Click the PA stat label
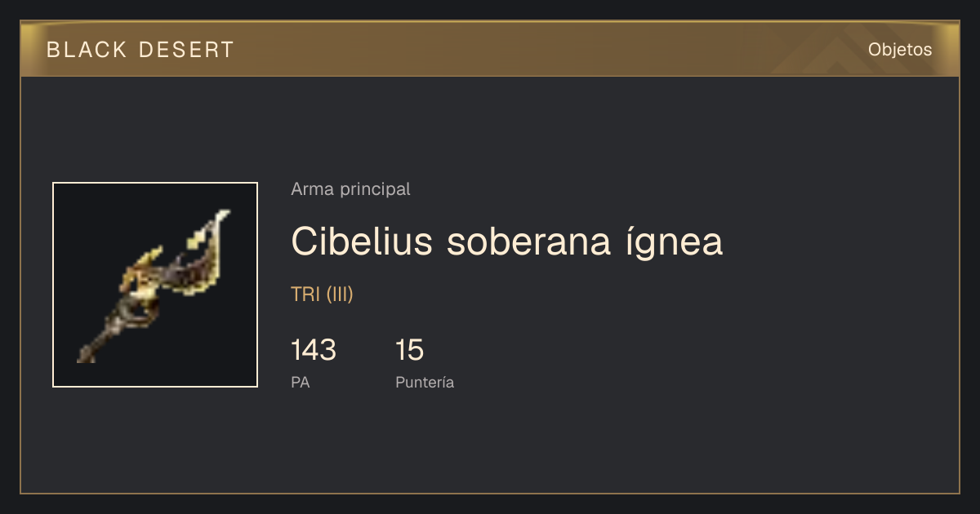 301,382
